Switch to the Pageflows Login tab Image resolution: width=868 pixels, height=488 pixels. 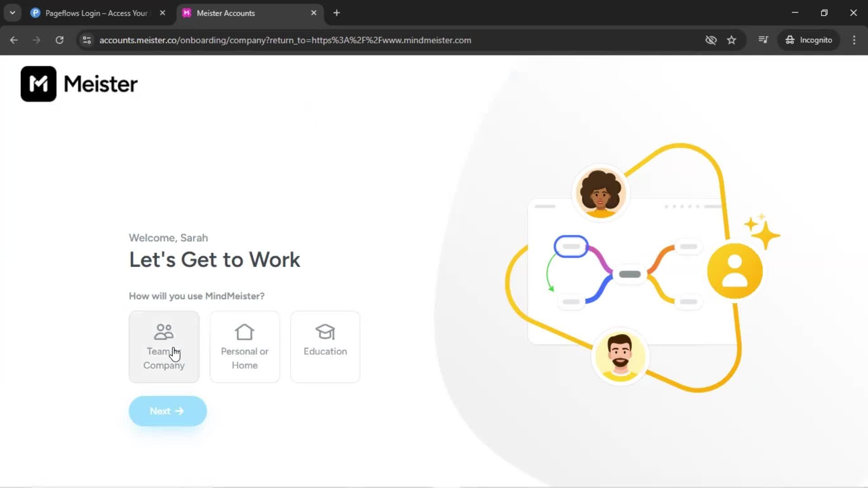click(x=96, y=13)
